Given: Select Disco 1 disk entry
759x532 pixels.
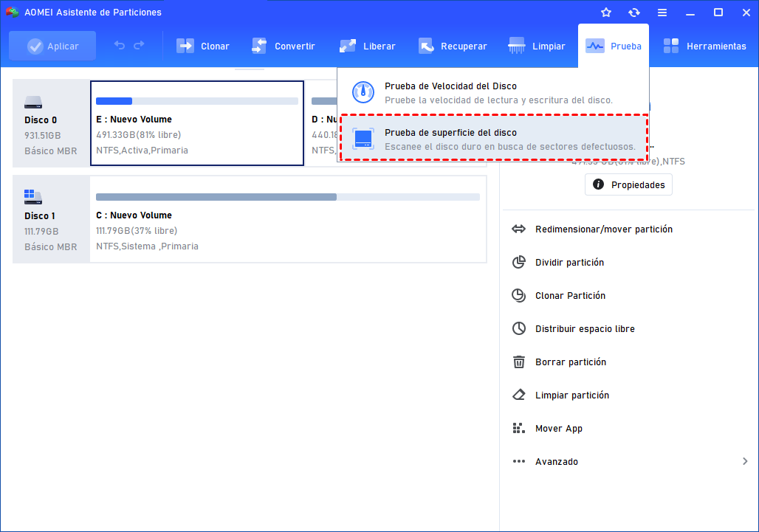Looking at the screenshot, I should 51,219.
